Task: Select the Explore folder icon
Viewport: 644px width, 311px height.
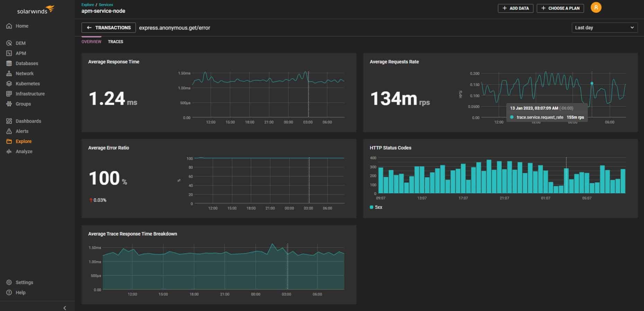Action: 9,141
